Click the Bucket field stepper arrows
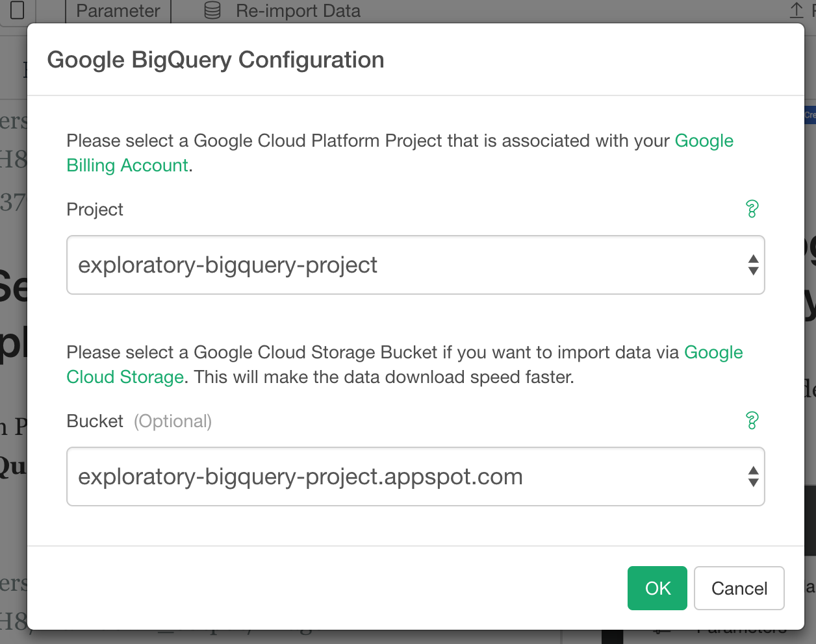The height and width of the screenshot is (644, 816). [x=753, y=477]
